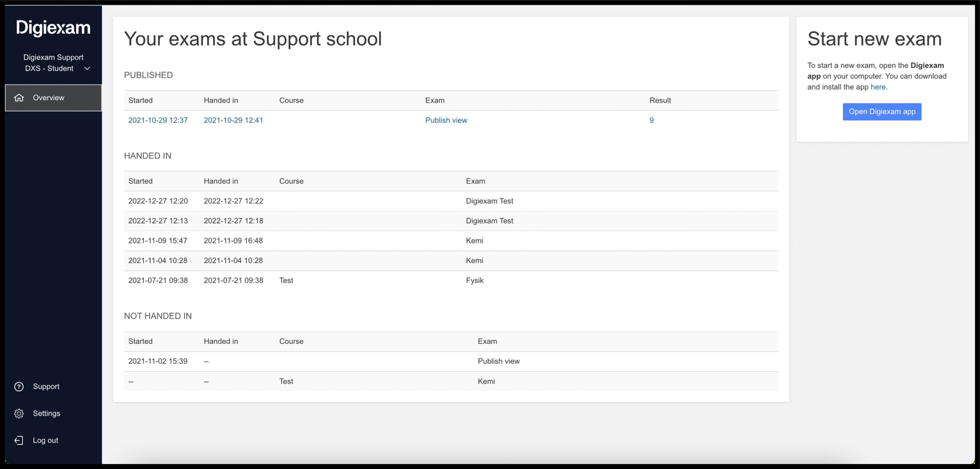Click the PUBLISHED section heading
Image resolution: width=980 pixels, height=469 pixels.
(148, 75)
